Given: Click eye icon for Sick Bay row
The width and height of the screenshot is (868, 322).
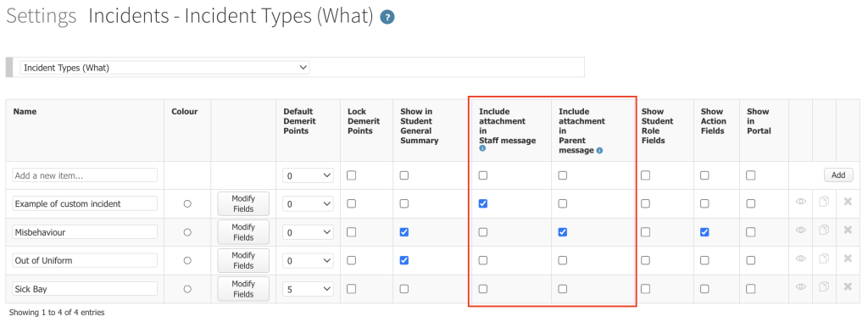Looking at the screenshot, I should click(x=800, y=286).
